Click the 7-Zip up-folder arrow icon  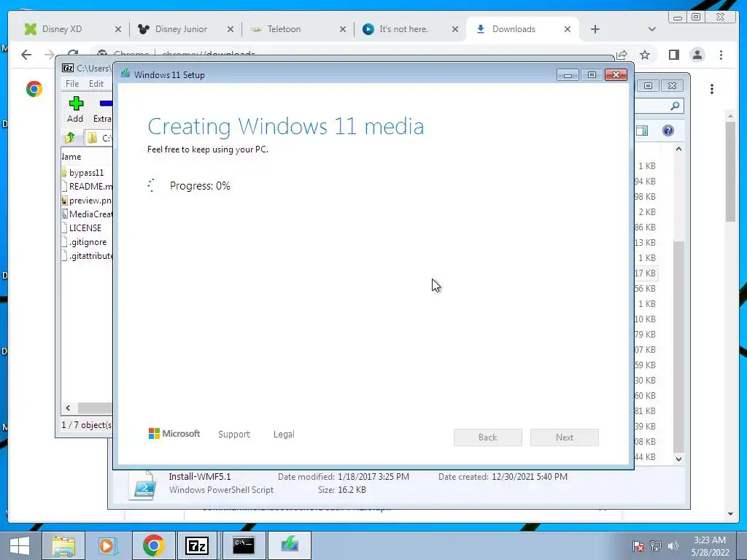click(70, 138)
